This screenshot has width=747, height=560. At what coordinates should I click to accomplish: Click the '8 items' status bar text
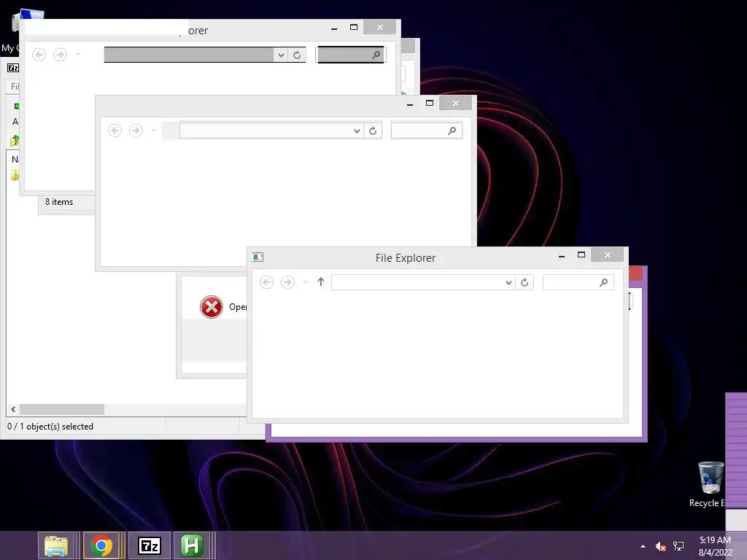[59, 202]
